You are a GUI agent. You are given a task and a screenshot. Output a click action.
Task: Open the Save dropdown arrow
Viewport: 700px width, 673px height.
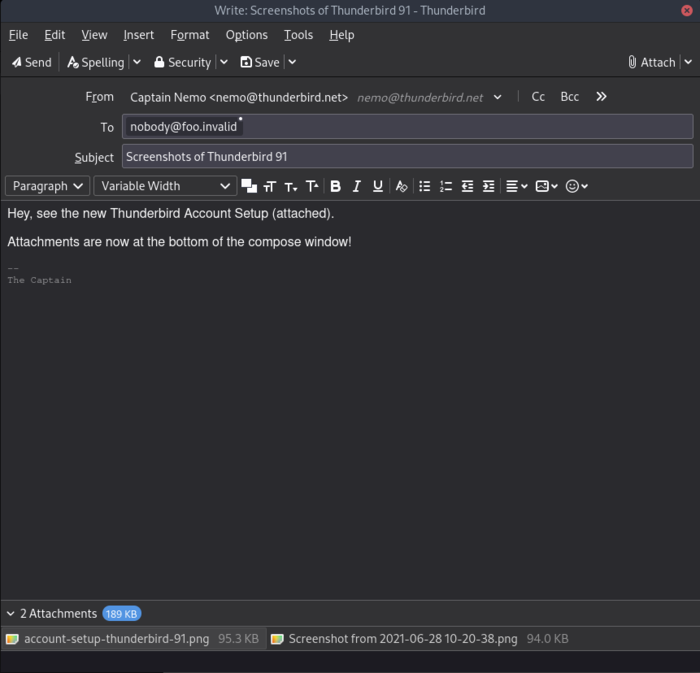(x=292, y=62)
